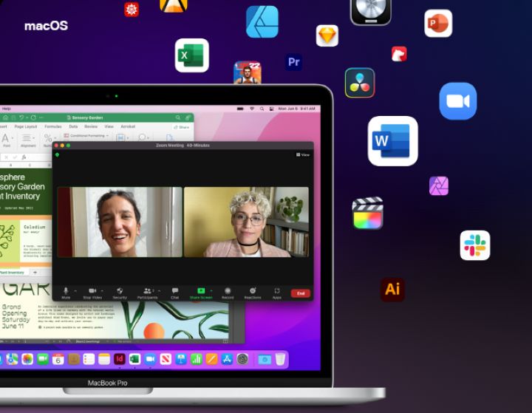Open the Review tab in Excel ribbon

(89, 126)
